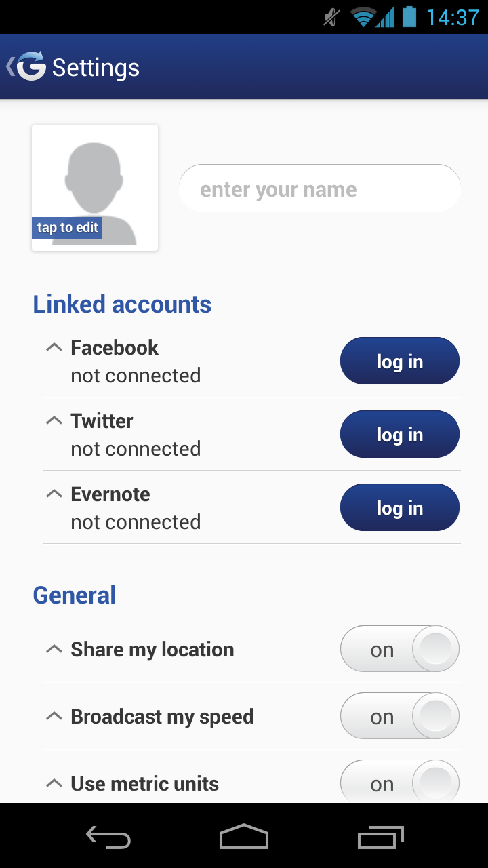This screenshot has width=488, height=868.
Task: Expand the Share my location chevron
Action: point(54,649)
